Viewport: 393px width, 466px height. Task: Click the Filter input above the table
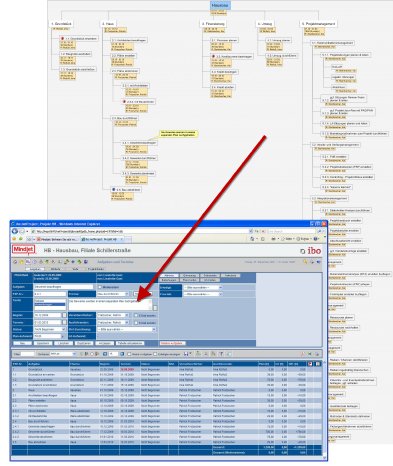(x=27, y=354)
